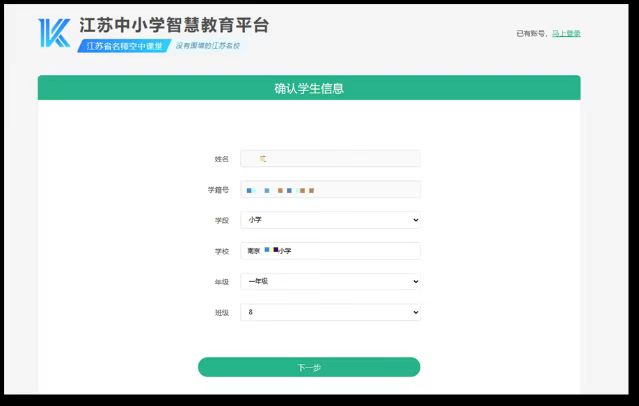Click the 江苏省名师空中课堂 blue badge

coord(124,46)
